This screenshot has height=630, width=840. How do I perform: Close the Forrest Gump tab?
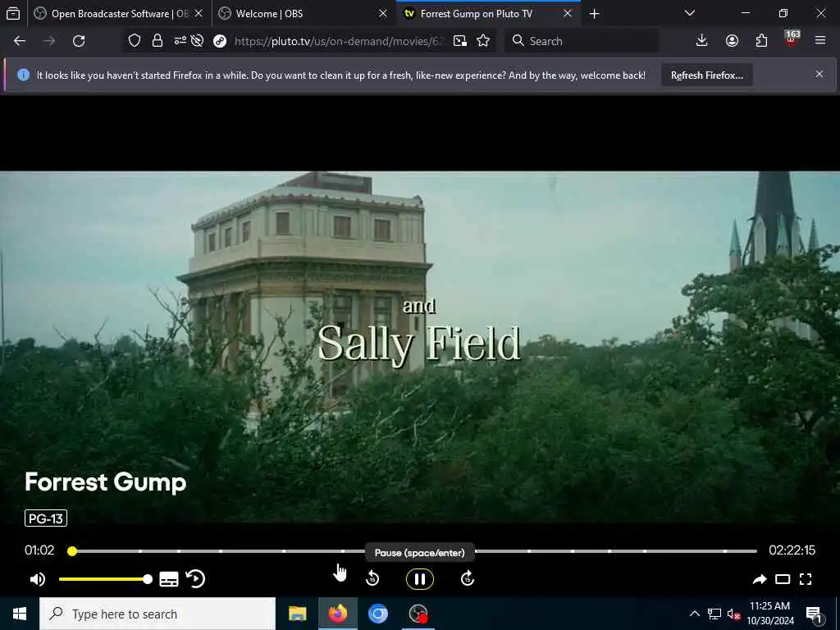click(x=568, y=14)
